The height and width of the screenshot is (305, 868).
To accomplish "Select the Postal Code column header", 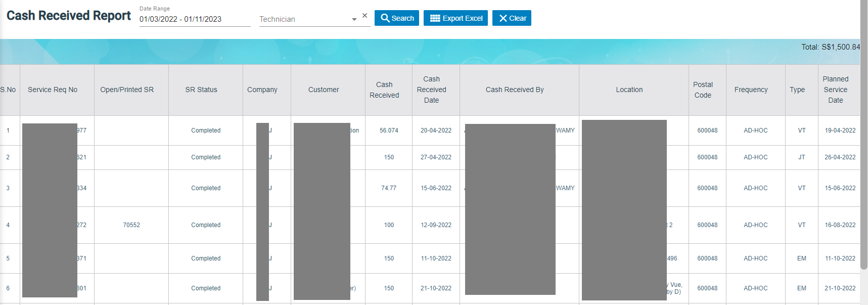I will click(703, 90).
